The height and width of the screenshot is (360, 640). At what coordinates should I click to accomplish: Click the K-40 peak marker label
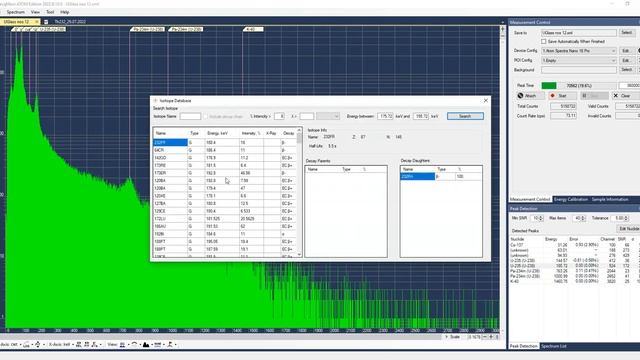click(x=253, y=29)
